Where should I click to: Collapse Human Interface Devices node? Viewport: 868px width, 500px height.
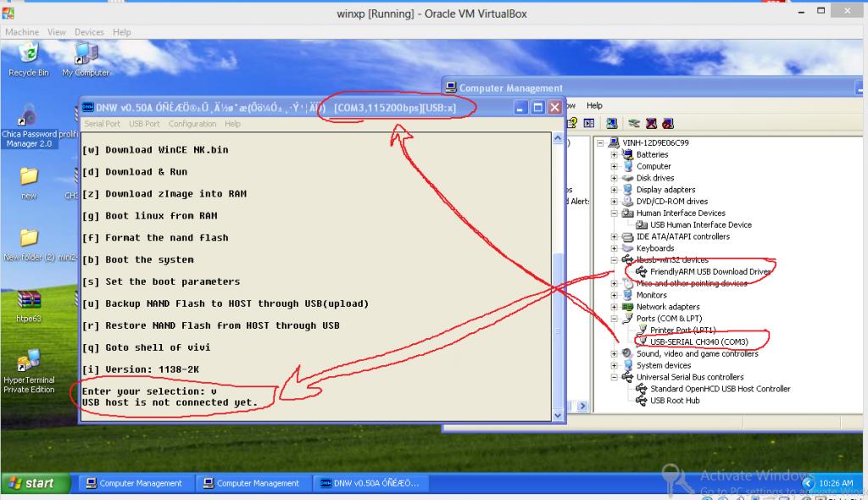(614, 214)
